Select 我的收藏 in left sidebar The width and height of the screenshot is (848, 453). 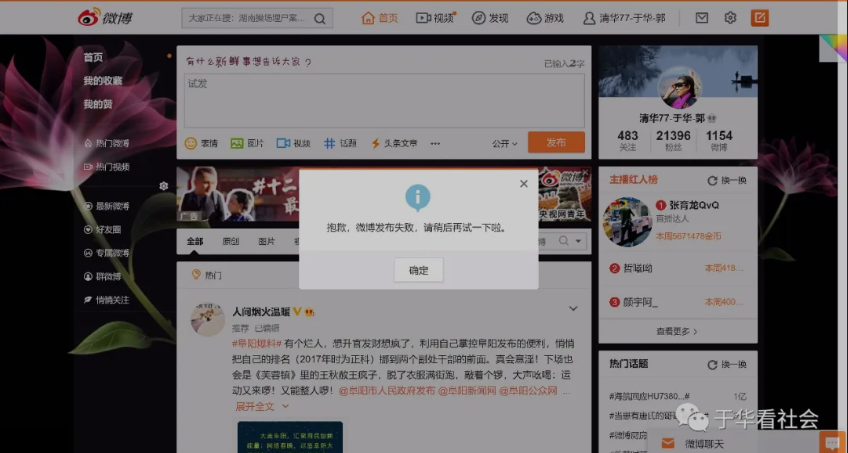(103, 81)
